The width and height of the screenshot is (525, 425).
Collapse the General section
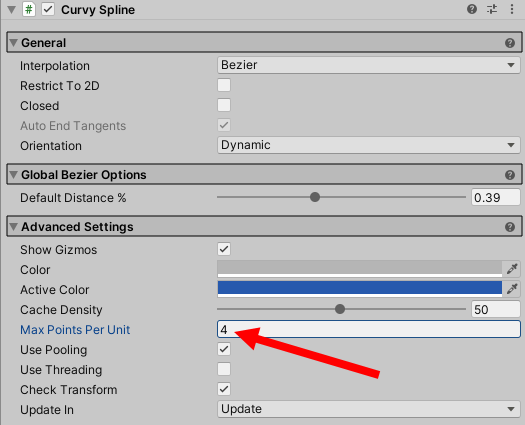13,43
